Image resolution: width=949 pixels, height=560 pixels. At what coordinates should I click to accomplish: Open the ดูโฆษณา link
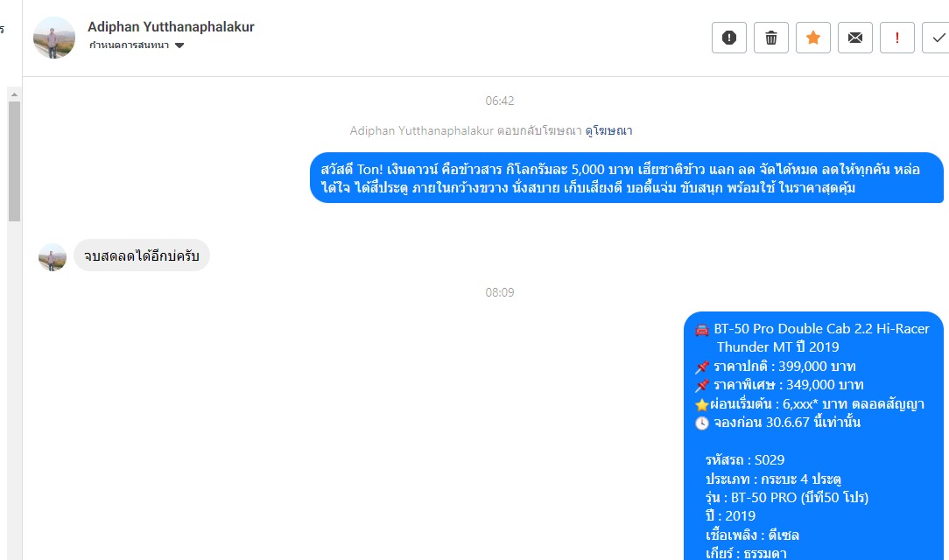[608, 130]
